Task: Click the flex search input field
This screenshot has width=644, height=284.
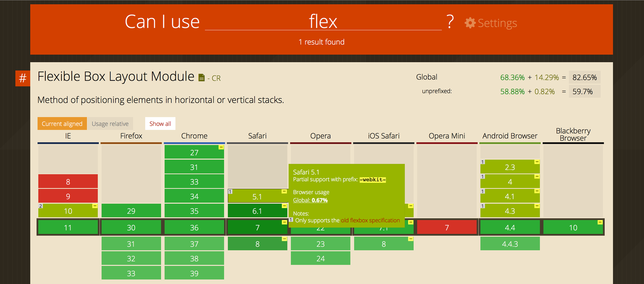Action: click(323, 22)
